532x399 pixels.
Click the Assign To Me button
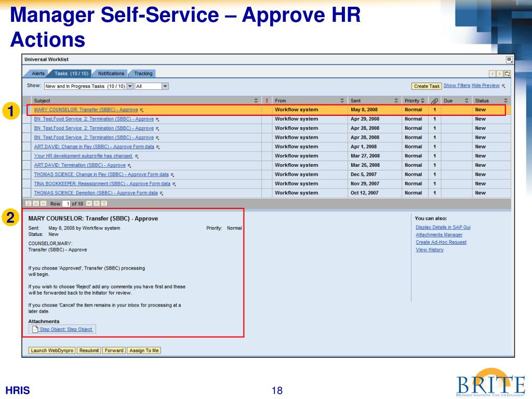click(x=144, y=351)
